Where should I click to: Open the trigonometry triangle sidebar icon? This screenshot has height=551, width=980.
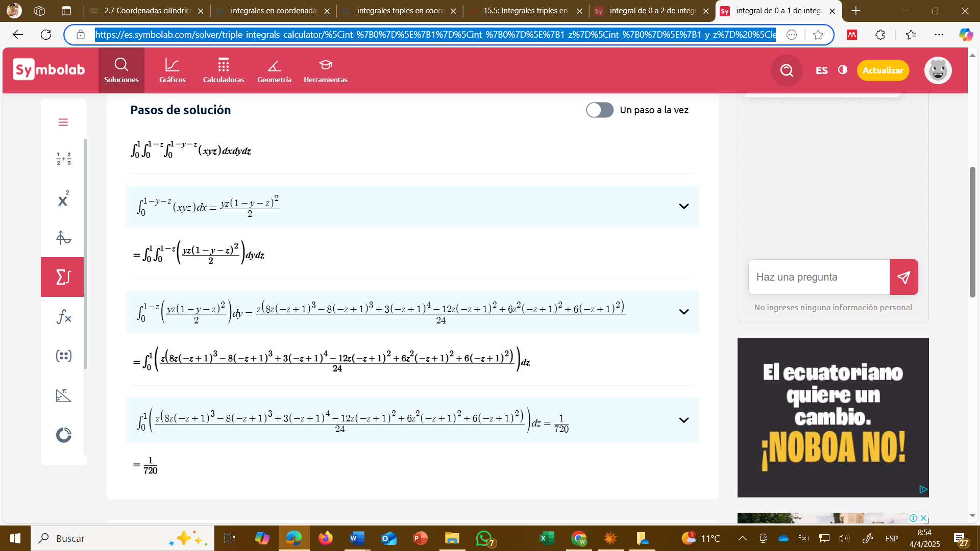63,395
